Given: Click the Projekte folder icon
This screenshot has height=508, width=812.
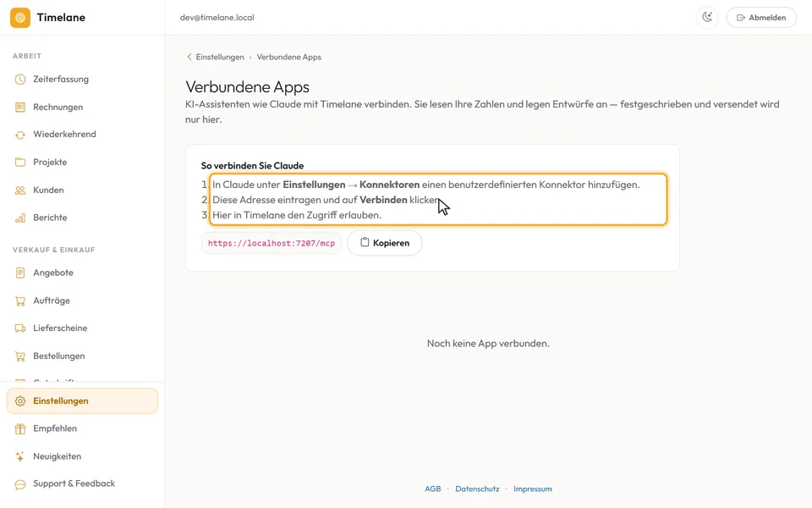Looking at the screenshot, I should [x=20, y=163].
